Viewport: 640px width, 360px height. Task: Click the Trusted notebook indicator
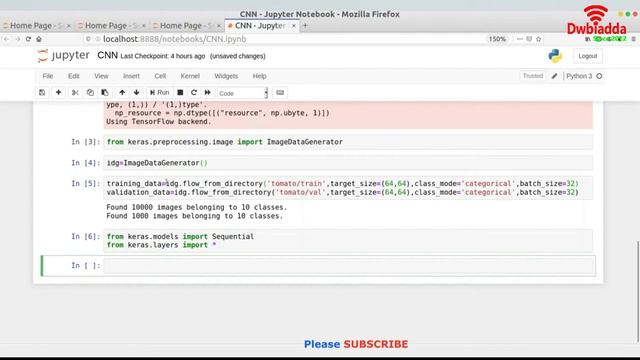533,76
